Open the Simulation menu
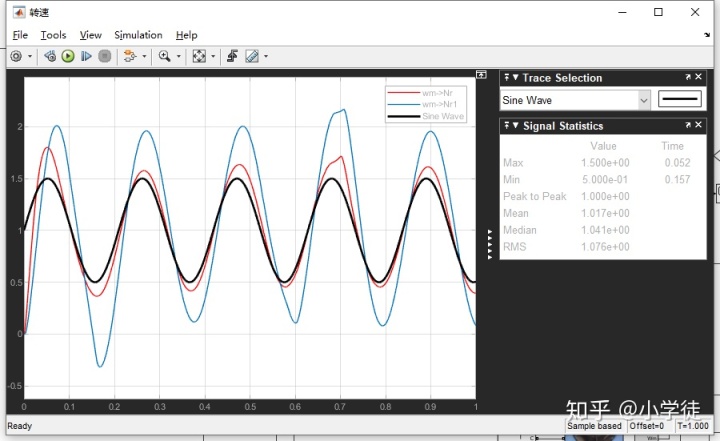 (138, 35)
